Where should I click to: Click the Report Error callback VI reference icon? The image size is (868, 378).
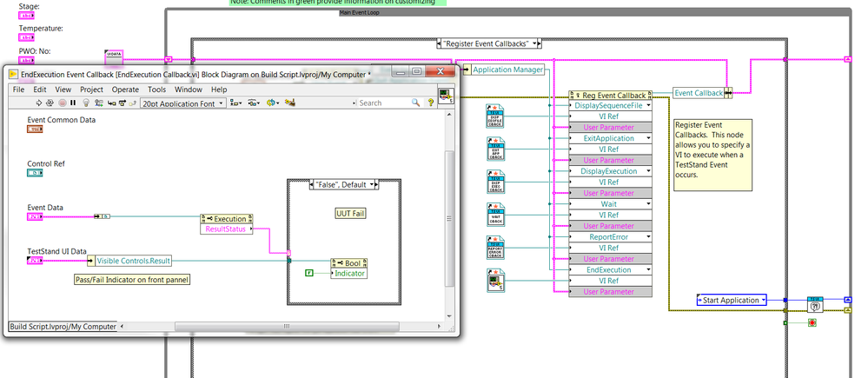[x=495, y=247]
